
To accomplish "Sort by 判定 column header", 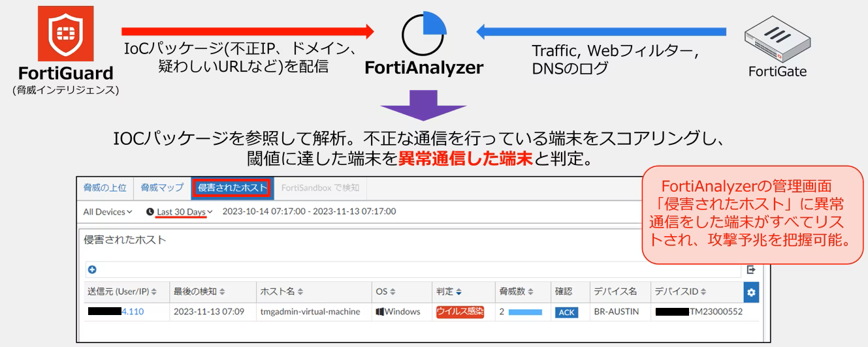I will 449,292.
